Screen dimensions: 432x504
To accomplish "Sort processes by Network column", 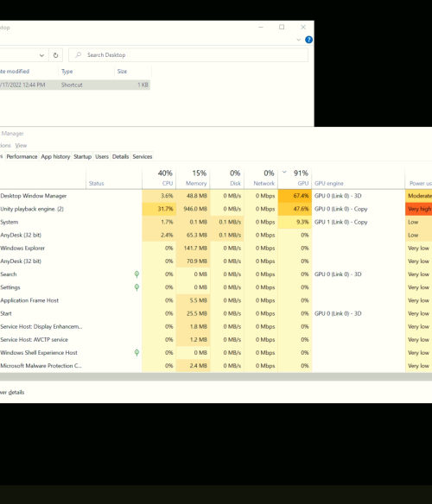I will point(261,178).
